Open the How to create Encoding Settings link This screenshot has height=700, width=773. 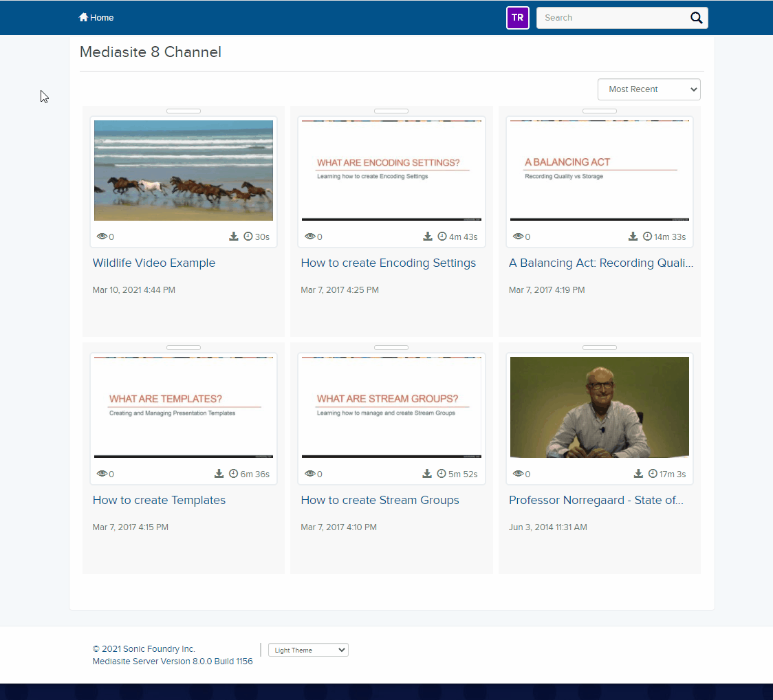point(389,263)
